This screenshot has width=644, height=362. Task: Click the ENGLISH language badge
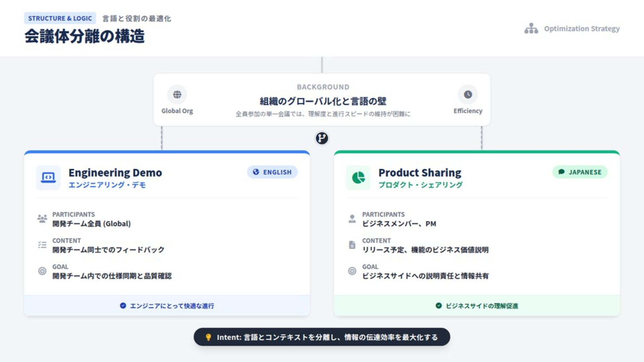[272, 172]
